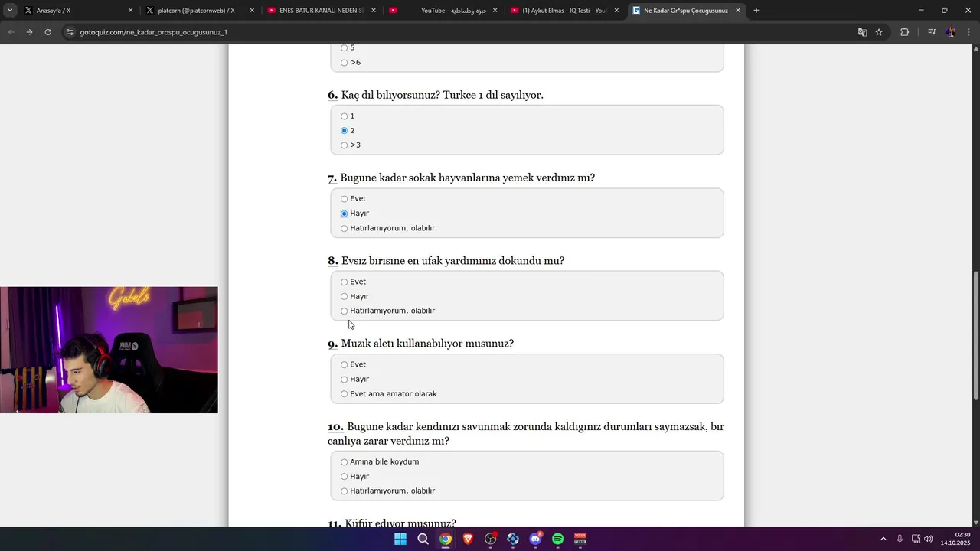Open the Chrome three-dot menu

[969, 32]
